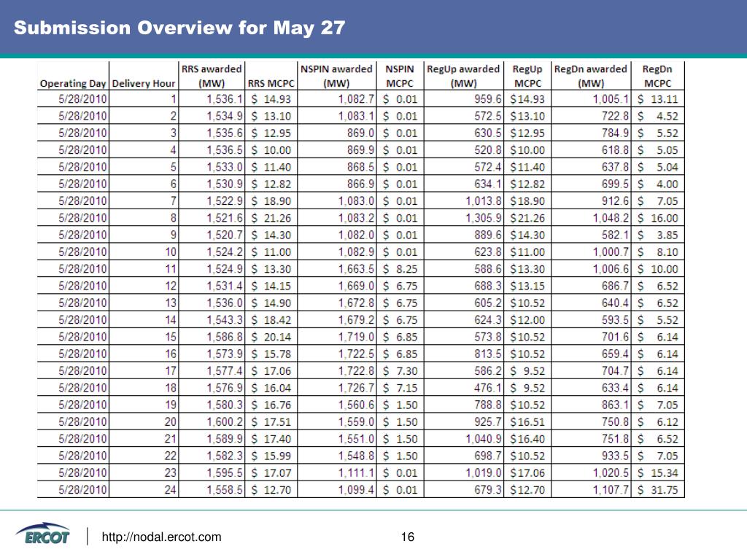Select NSPIN MCPC value $ 7.30
747x560 pixels.
point(400,371)
